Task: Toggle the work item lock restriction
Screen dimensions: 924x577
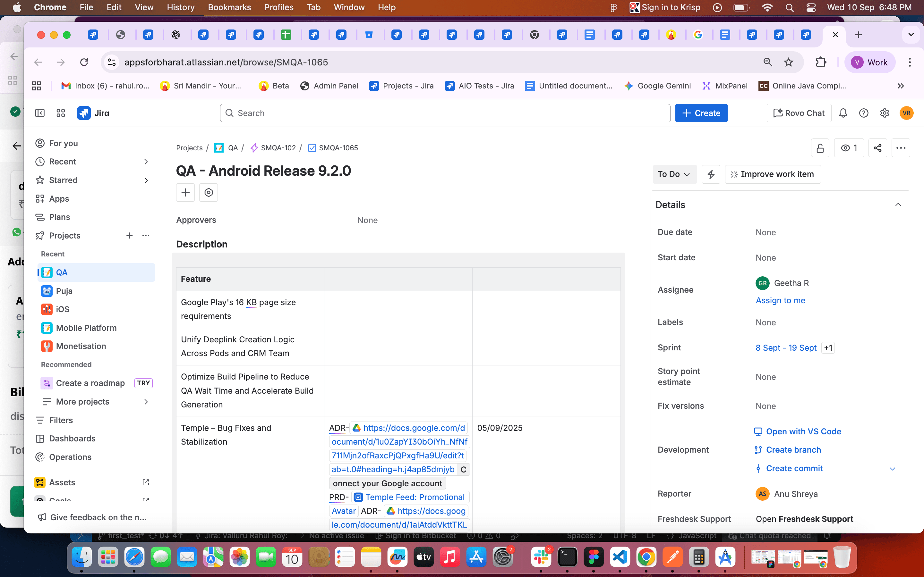Action: [x=820, y=148]
